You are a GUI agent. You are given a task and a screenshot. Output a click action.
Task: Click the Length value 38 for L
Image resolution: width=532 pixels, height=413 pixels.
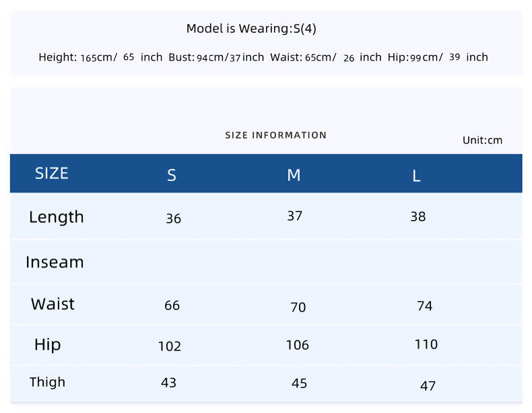pos(418,217)
